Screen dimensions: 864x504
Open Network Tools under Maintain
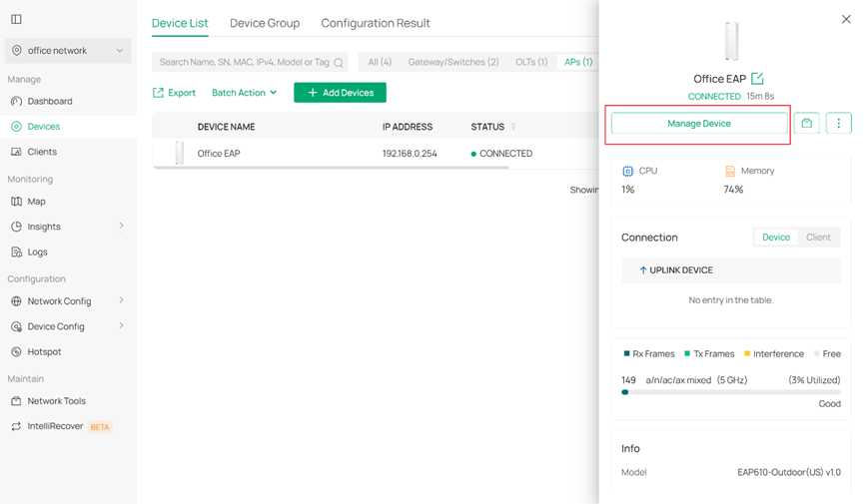tap(56, 401)
